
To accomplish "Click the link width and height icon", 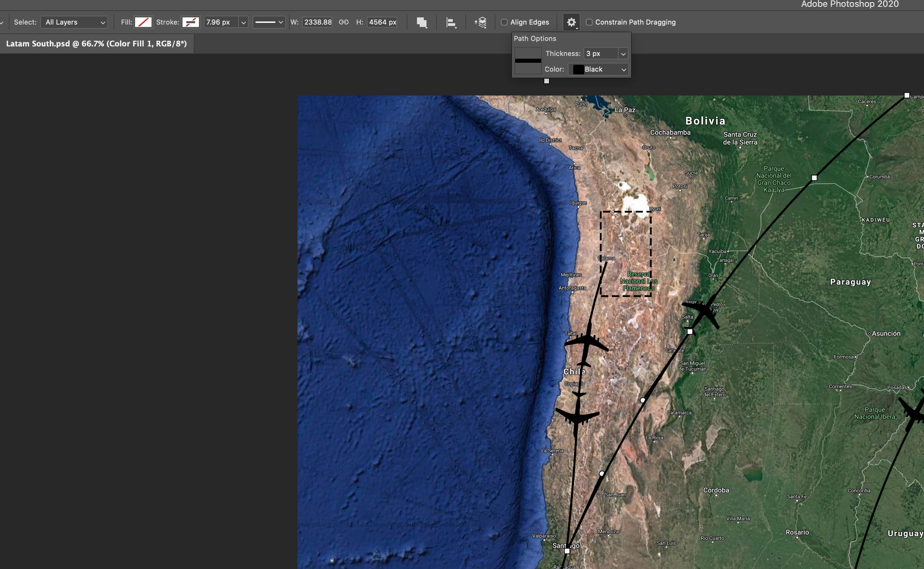I will [x=343, y=22].
